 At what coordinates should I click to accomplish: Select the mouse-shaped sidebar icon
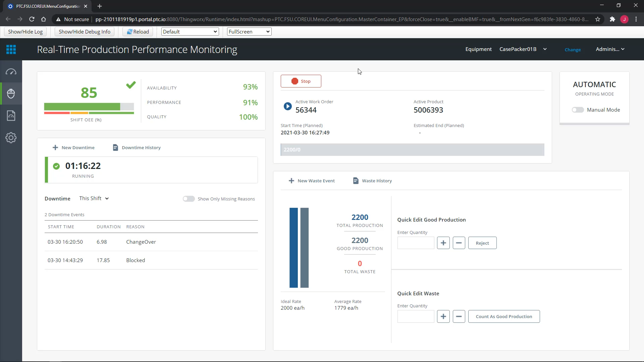click(11, 94)
